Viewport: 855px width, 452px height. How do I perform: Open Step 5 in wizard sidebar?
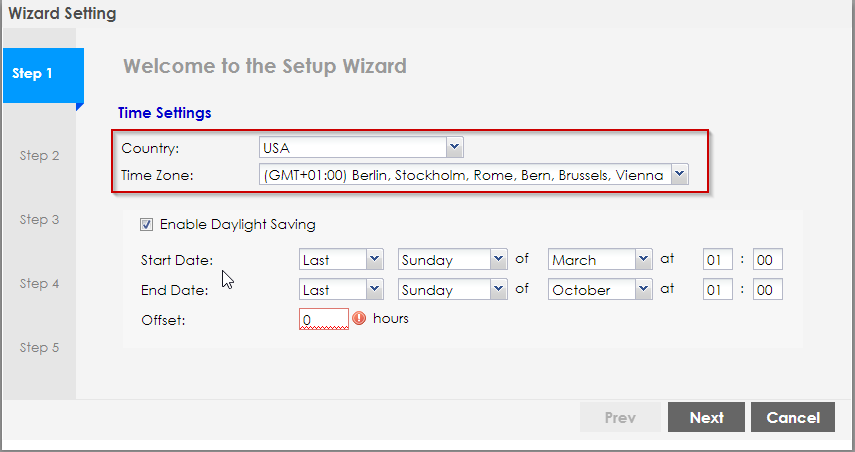click(40, 348)
